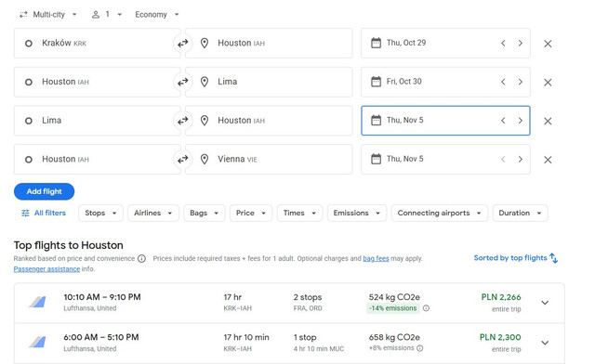Open the Duration filter
The width and height of the screenshot is (595, 364).
(x=520, y=213)
